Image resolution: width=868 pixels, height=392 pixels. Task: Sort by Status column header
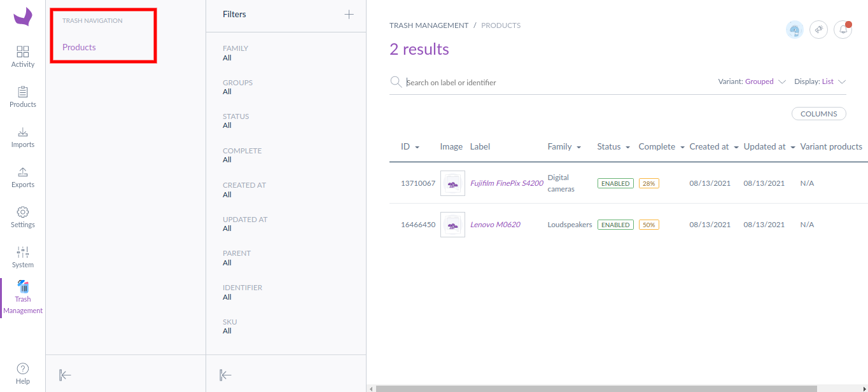coord(613,146)
